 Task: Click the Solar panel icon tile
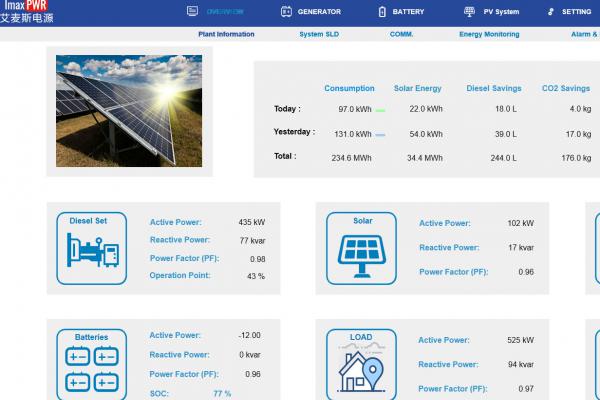(361, 250)
